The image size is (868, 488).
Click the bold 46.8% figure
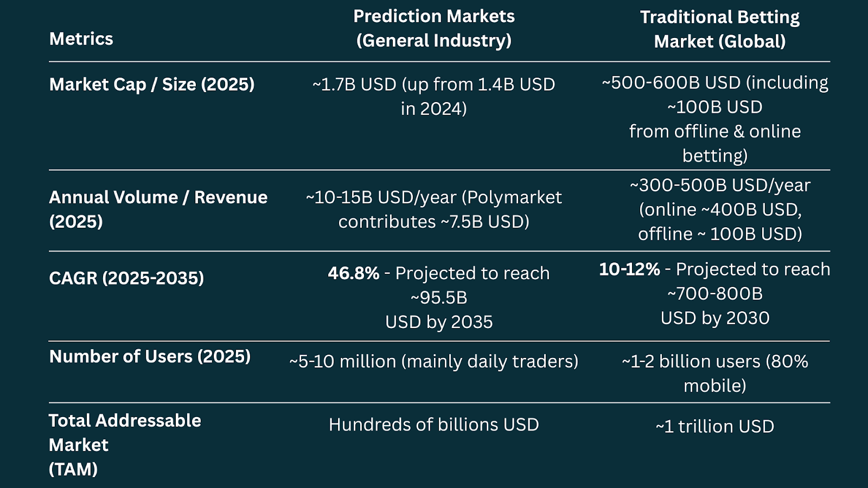point(353,273)
